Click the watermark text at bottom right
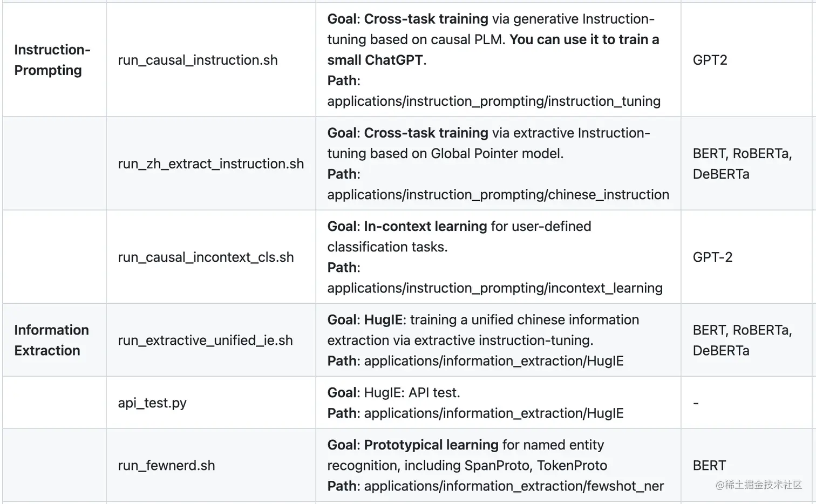816x504 pixels. [x=759, y=485]
